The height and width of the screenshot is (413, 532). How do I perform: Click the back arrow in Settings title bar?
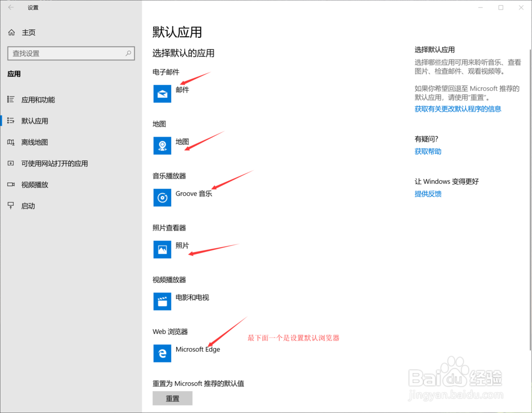pos(11,7)
